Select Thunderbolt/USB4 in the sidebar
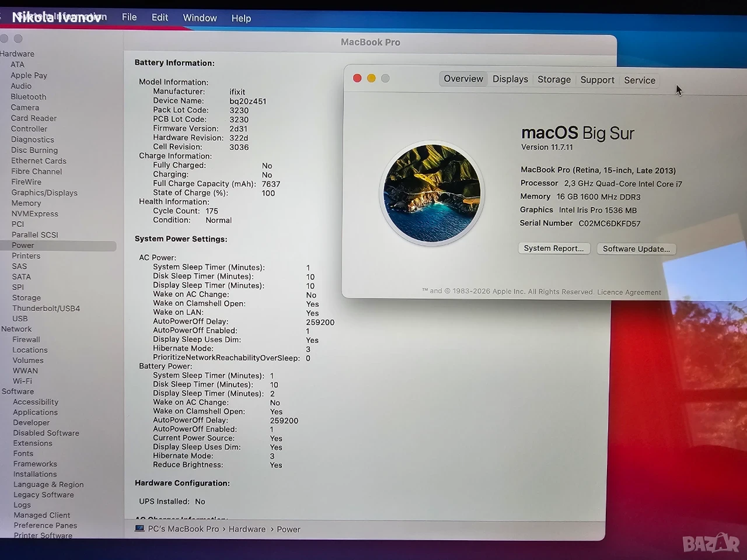 (x=46, y=308)
